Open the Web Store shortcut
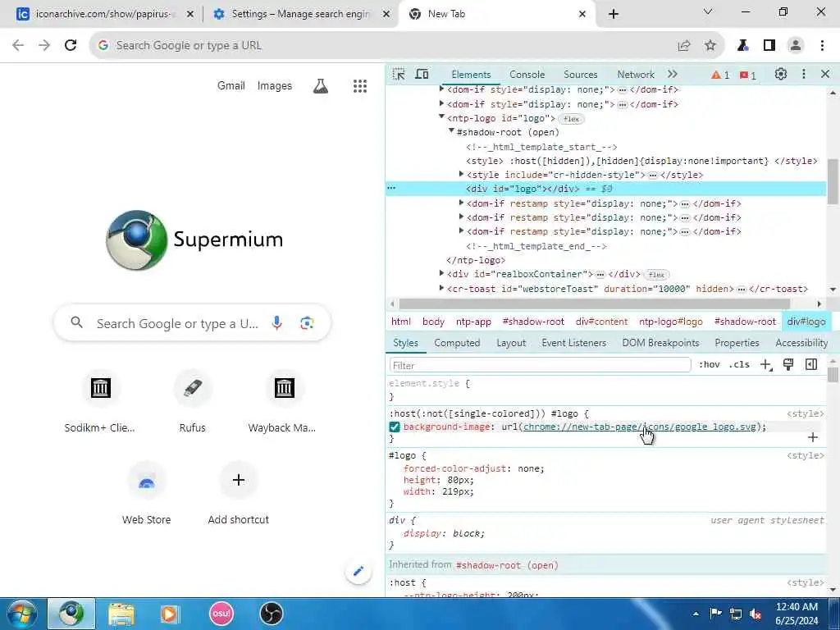The image size is (840, 630). [x=146, y=493]
